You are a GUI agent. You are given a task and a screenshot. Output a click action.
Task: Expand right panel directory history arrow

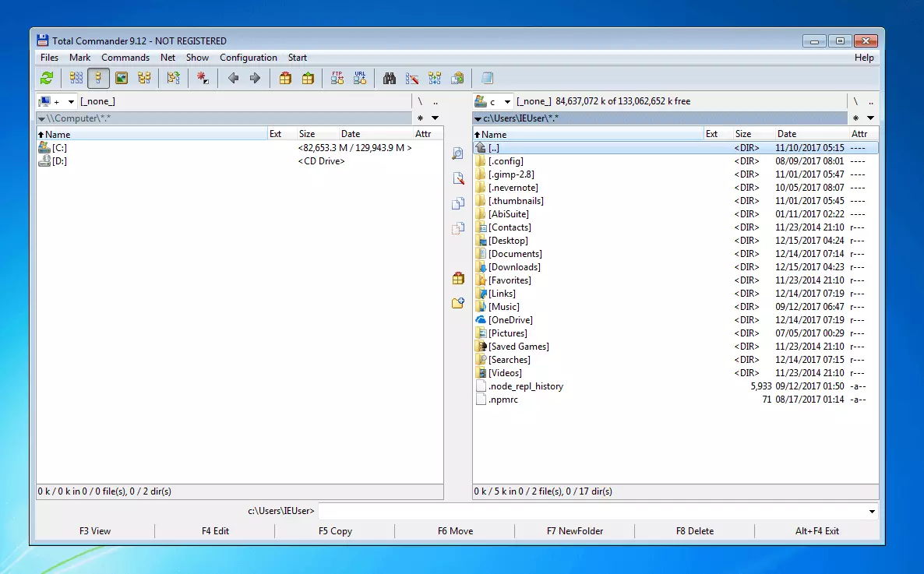click(870, 118)
